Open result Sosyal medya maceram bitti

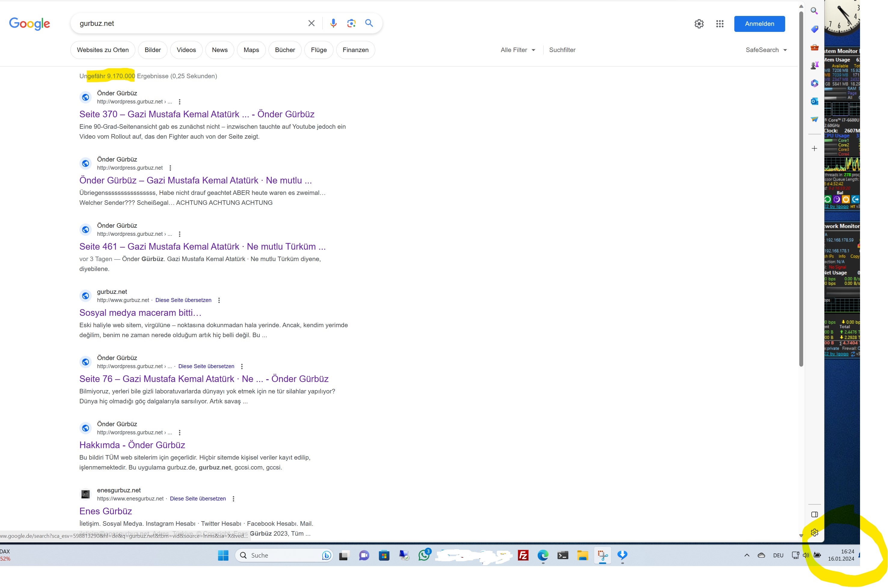[140, 313]
